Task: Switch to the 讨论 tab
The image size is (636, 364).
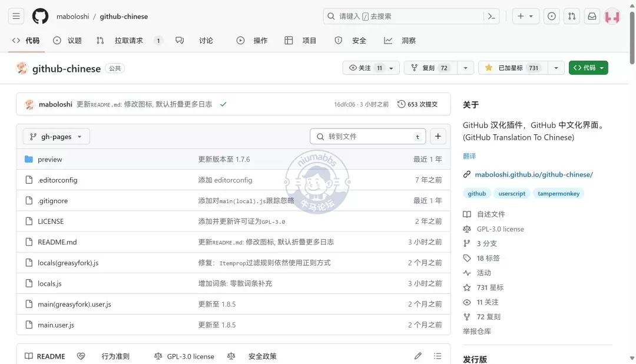Action: tap(194, 41)
